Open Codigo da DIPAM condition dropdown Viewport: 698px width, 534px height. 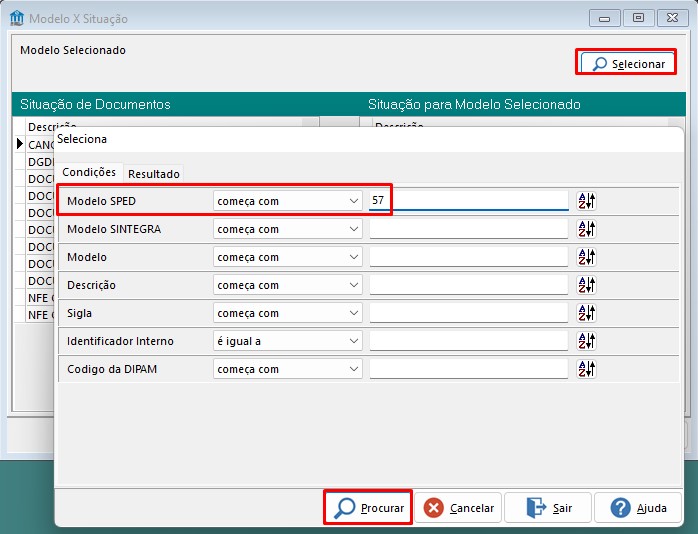point(288,369)
